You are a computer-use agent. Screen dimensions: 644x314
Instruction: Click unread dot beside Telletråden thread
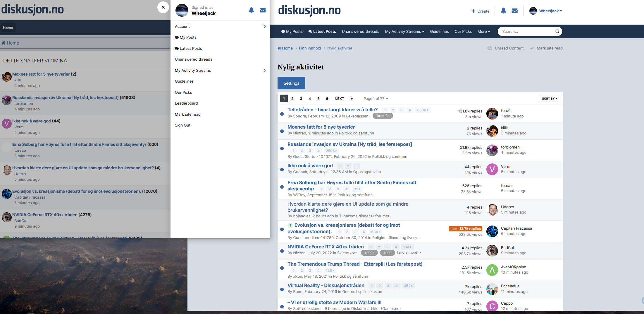[x=282, y=114]
